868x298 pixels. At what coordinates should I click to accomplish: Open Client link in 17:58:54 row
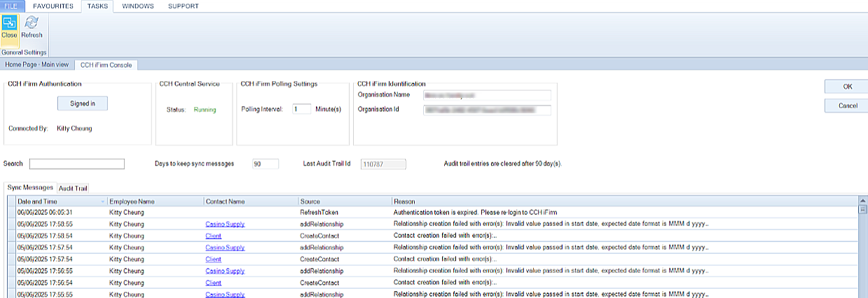coord(213,236)
